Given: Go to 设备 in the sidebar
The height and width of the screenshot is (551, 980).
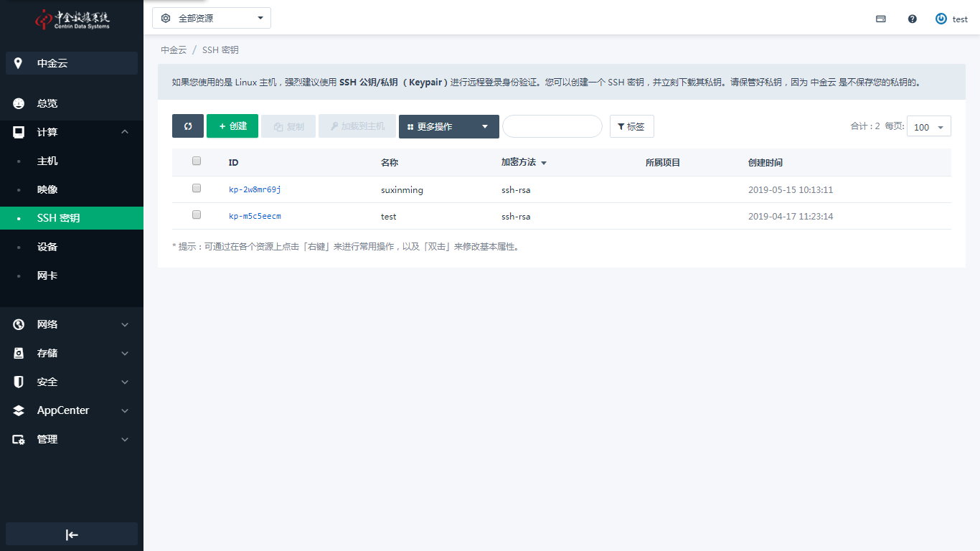Looking at the screenshot, I should (x=72, y=247).
